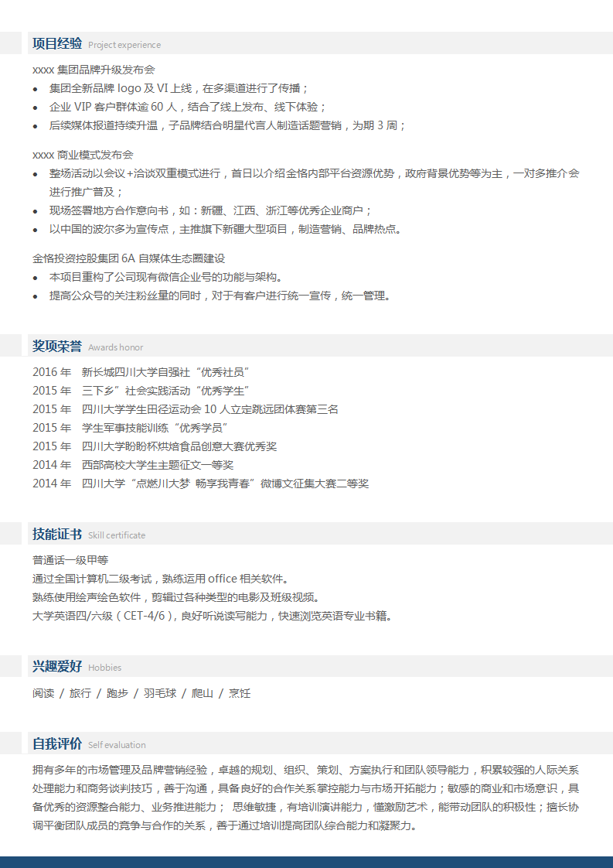The height and width of the screenshot is (868, 613).
Task: Click the 阅读 hobby text
Action: 43,693
